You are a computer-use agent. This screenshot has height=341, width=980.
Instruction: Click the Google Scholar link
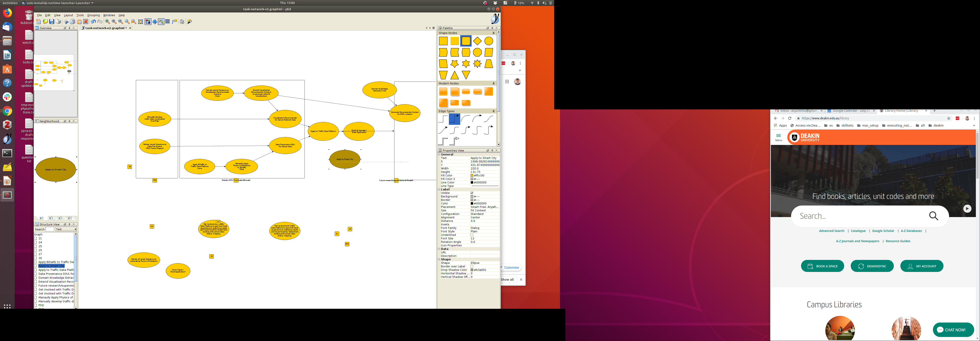883,231
